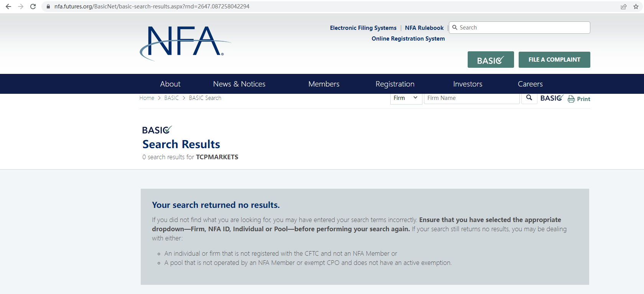Open the NFA Rulebook link

click(424, 28)
